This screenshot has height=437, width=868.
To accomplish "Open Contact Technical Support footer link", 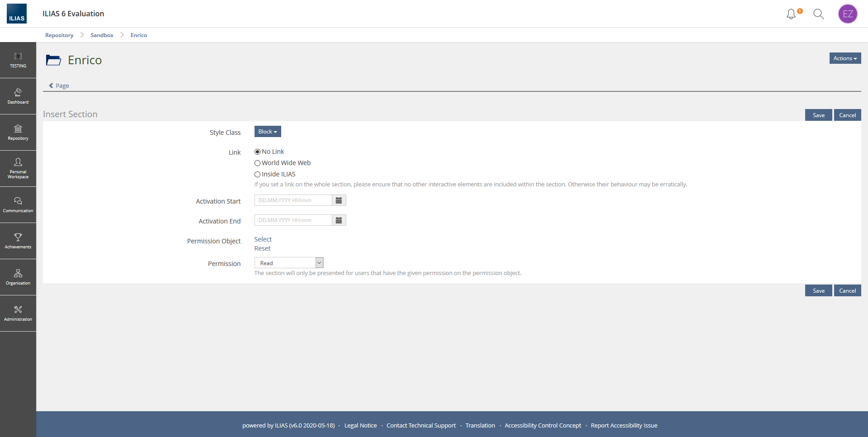I will [x=421, y=426].
